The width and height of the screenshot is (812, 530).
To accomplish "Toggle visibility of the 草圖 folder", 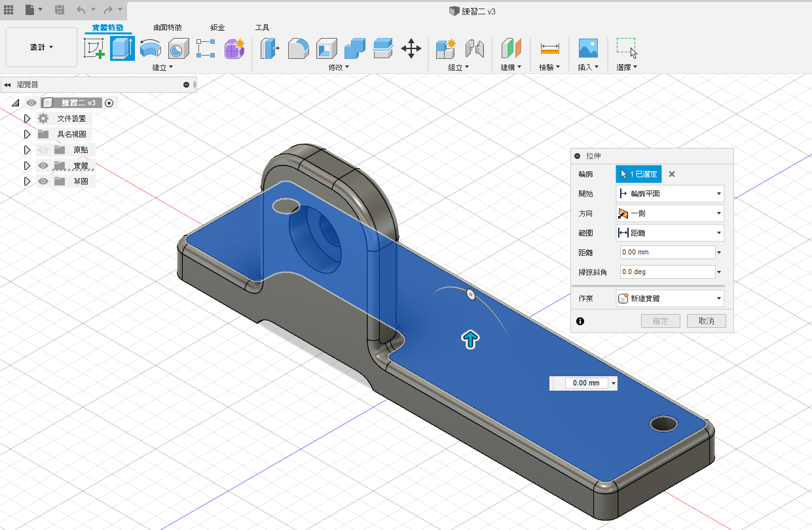I will pos(43,181).
